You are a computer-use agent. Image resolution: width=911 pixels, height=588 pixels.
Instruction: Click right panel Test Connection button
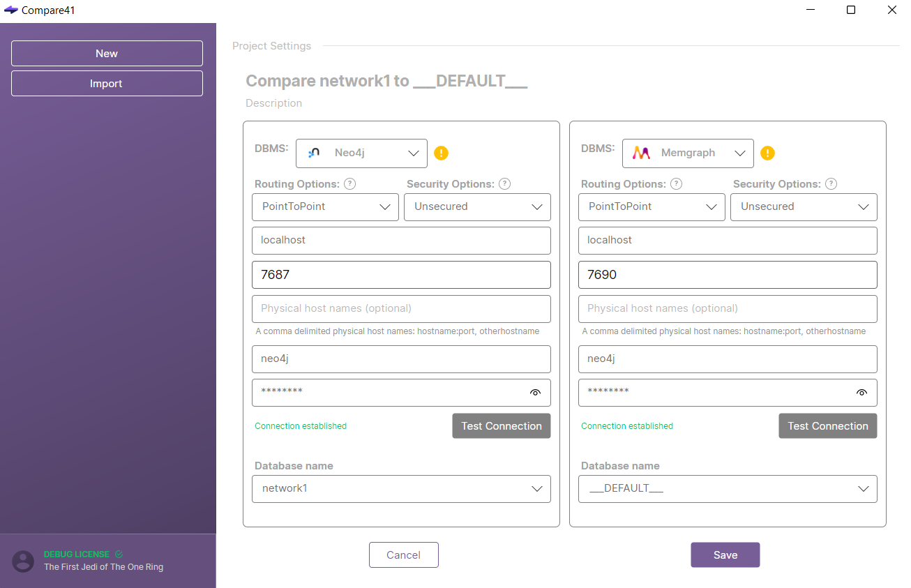pyautogui.click(x=828, y=426)
